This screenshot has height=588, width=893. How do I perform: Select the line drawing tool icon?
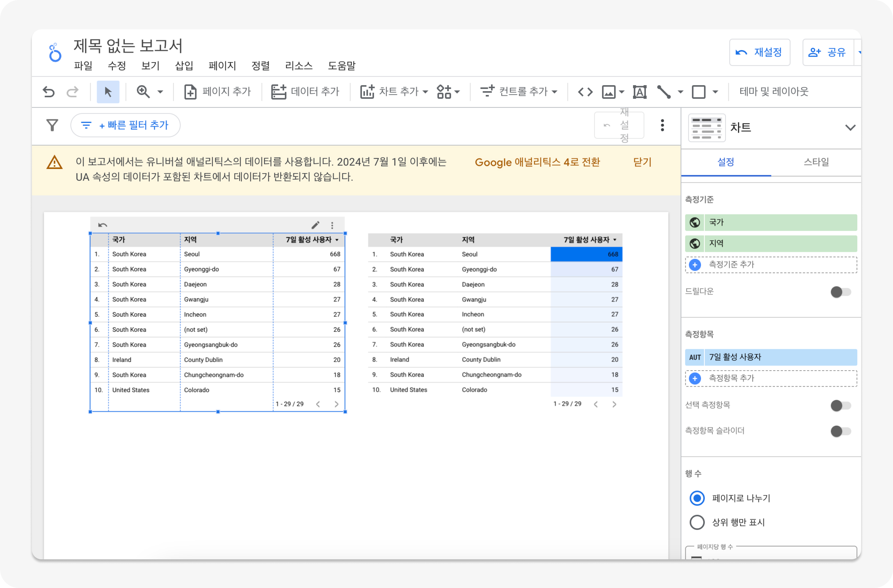(664, 92)
